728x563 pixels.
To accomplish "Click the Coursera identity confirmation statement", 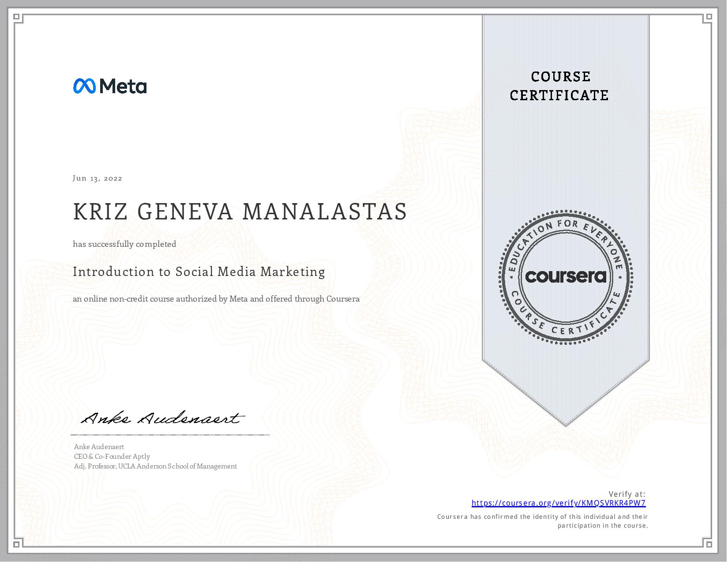I will point(542,521).
